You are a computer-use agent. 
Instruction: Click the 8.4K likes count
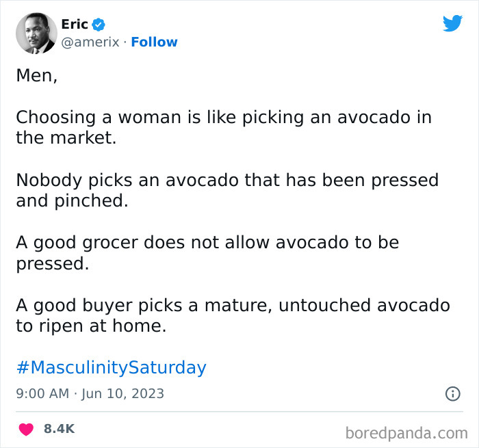[59, 429]
